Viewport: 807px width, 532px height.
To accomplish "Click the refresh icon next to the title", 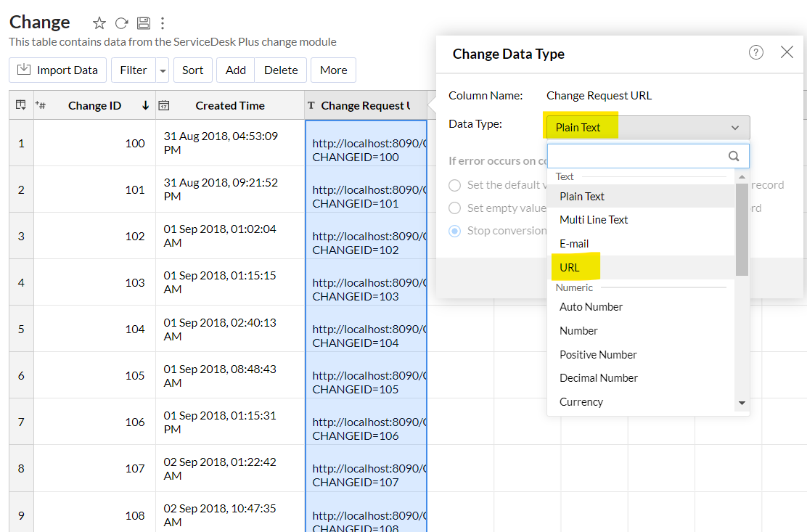I will 122,23.
